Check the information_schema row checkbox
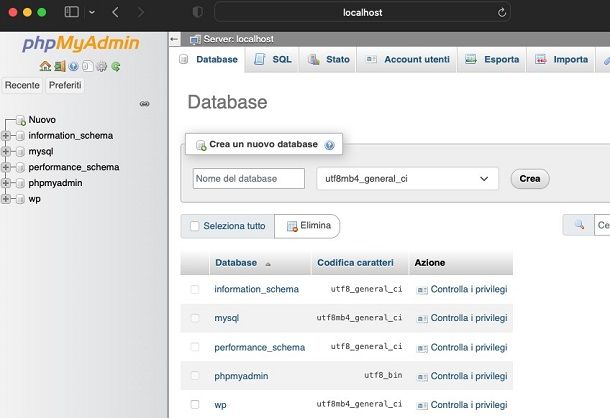Image resolution: width=610 pixels, height=418 pixels. (195, 289)
